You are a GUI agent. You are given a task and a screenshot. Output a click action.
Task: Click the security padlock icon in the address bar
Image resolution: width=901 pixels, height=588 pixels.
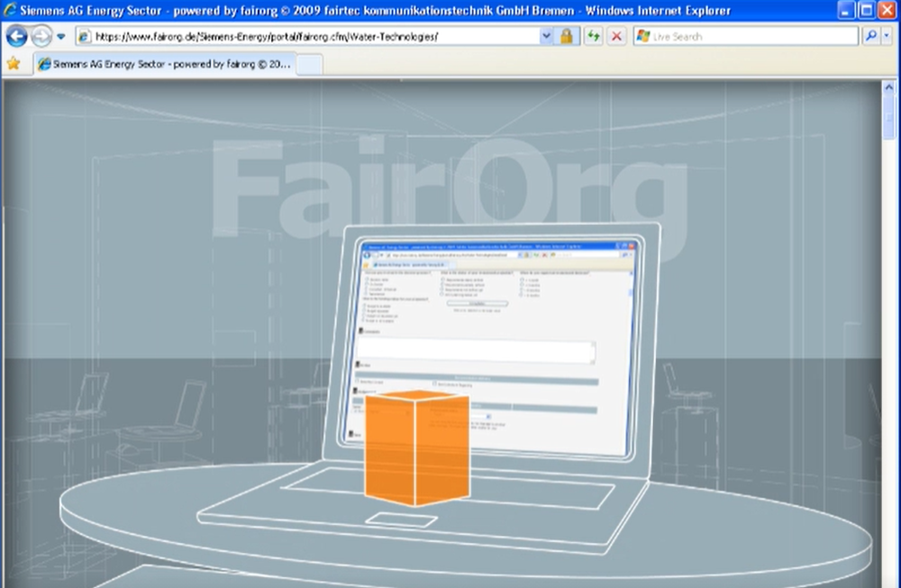click(566, 36)
